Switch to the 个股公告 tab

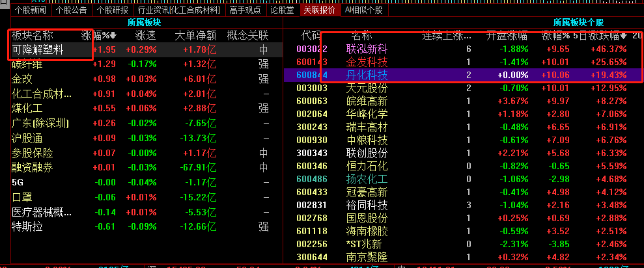pos(72,10)
